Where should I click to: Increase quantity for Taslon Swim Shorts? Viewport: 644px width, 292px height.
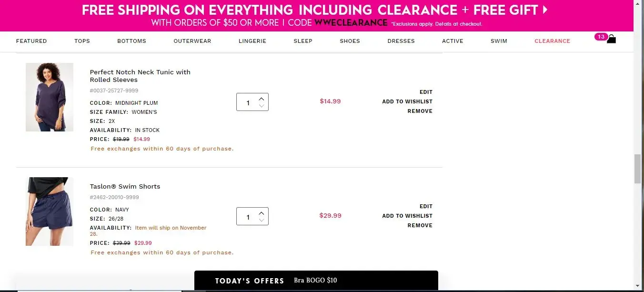click(x=262, y=213)
